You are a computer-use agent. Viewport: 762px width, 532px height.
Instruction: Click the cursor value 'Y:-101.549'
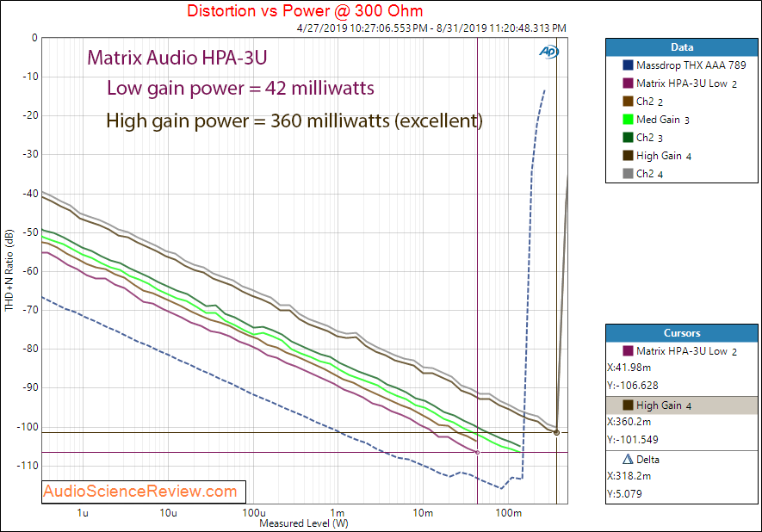coord(633,440)
